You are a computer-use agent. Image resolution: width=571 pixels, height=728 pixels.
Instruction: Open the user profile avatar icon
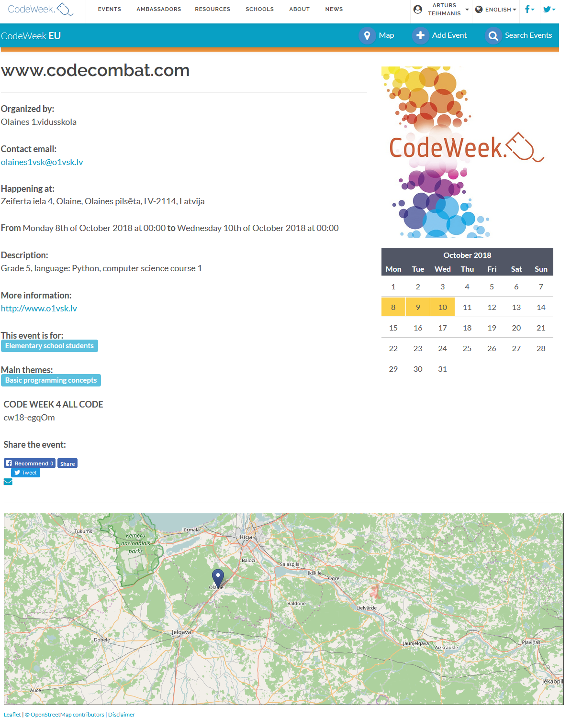click(418, 10)
